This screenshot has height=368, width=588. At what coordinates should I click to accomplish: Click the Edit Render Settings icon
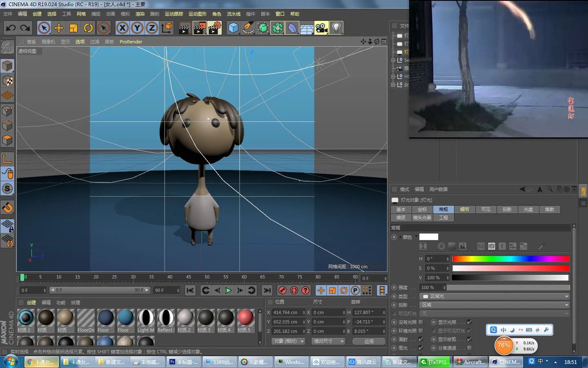click(x=214, y=28)
